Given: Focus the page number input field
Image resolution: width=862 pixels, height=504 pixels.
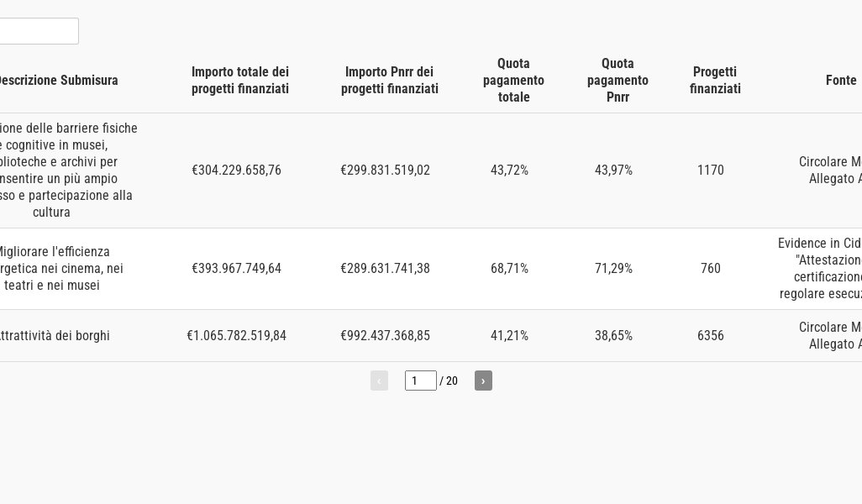Looking at the screenshot, I should coord(420,381).
